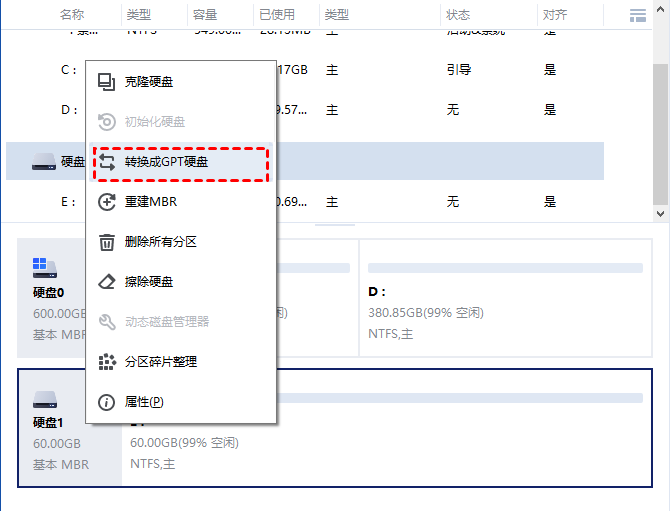Click the list scrollbar down arrow
Image resolution: width=670 pixels, height=511 pixels.
[x=661, y=213]
